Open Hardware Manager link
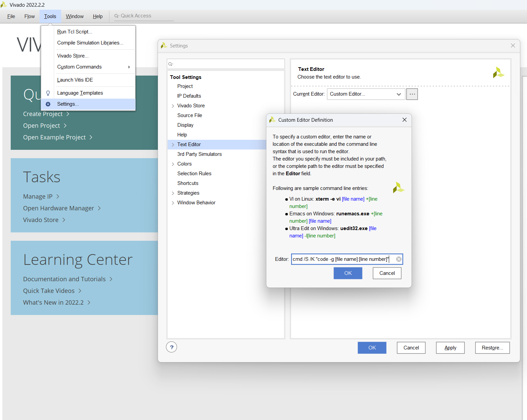This screenshot has width=527, height=420. [62, 208]
